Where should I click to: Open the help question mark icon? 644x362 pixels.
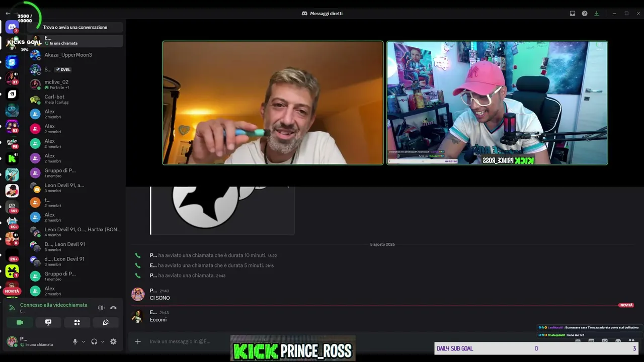[585, 14]
